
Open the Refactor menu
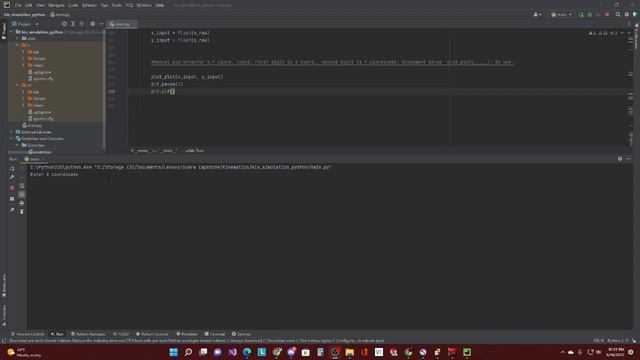89,5
